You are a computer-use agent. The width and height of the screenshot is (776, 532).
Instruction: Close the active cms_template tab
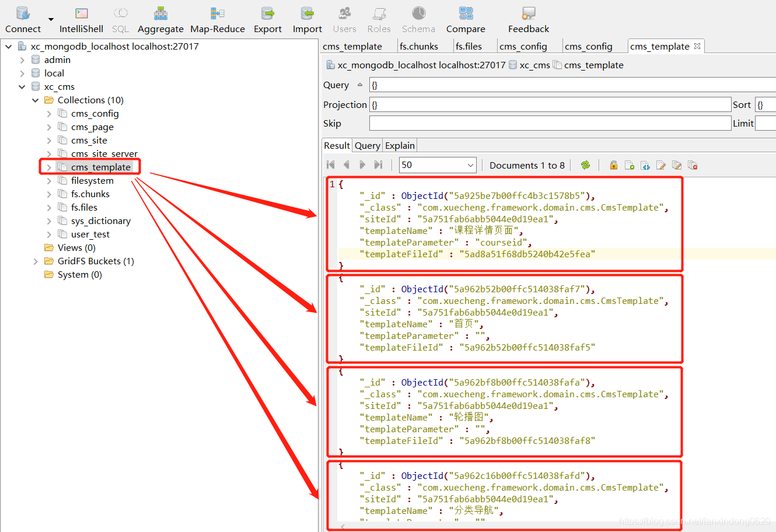click(x=697, y=45)
